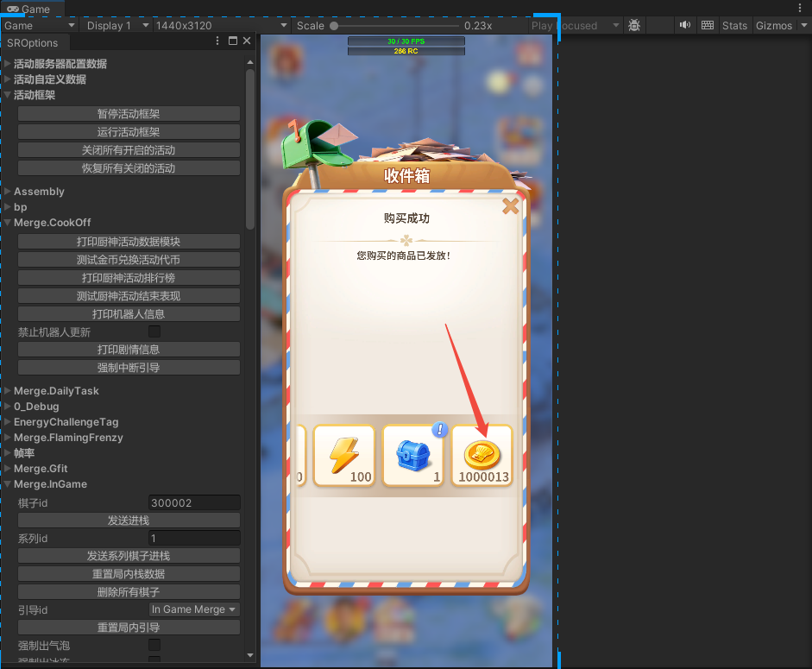Toggle the Stats overlay button
This screenshot has width=812, height=669.
click(x=734, y=26)
